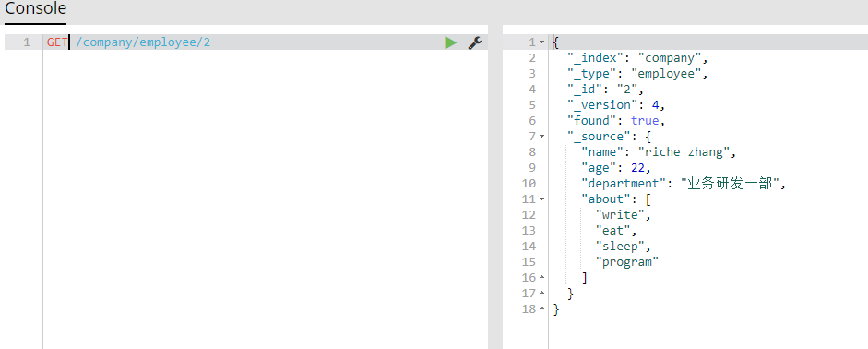868x349 pixels.
Task: Click the "_index": "company" line
Action: 637,57
